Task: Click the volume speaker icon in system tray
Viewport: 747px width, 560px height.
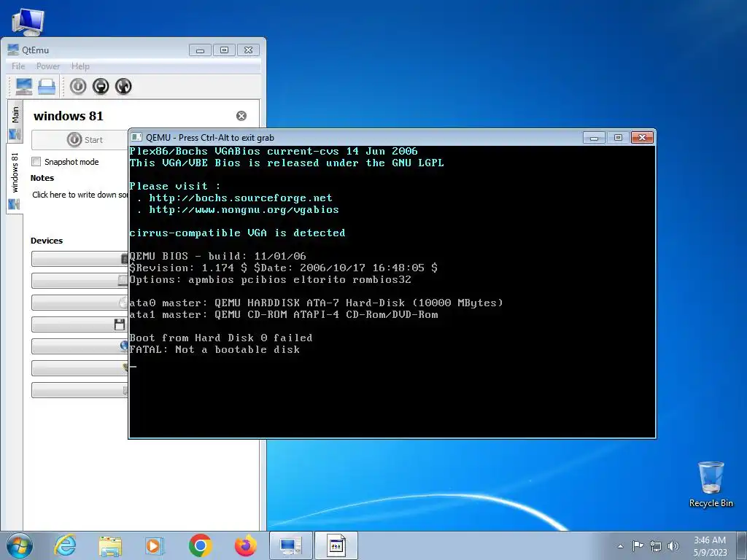Action: (673, 546)
